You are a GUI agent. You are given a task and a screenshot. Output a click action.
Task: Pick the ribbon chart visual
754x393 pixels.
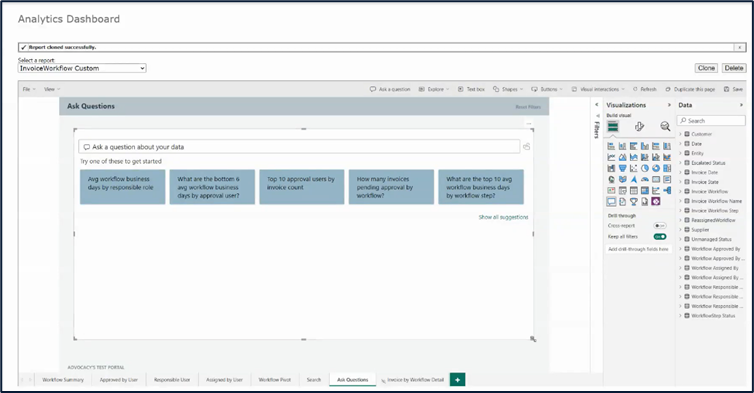667,157
